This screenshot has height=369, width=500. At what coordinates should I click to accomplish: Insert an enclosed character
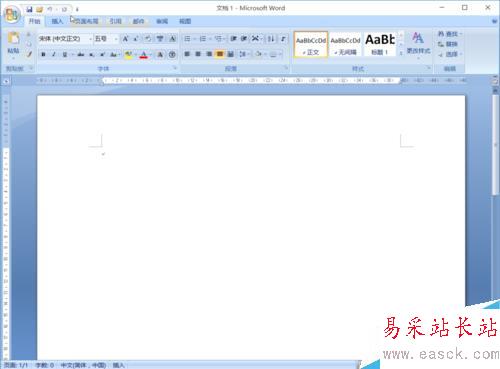click(172, 54)
